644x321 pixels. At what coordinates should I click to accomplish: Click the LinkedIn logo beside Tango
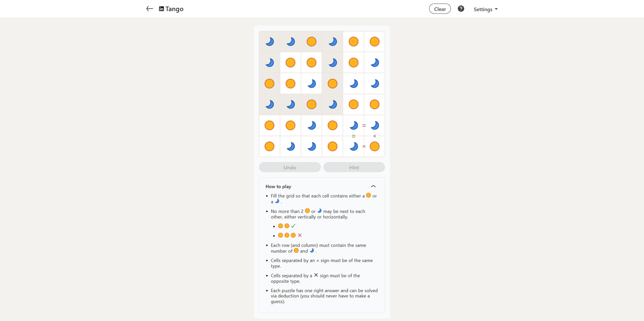pyautogui.click(x=161, y=9)
